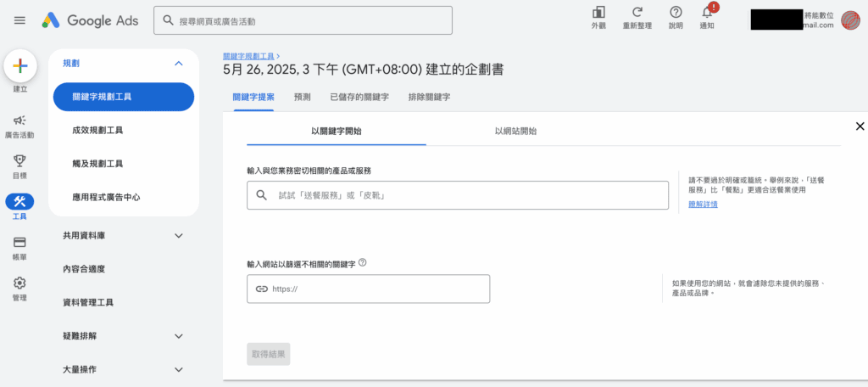Switch to 排除關鍵字 tab
The height and width of the screenshot is (387, 868).
(x=429, y=97)
